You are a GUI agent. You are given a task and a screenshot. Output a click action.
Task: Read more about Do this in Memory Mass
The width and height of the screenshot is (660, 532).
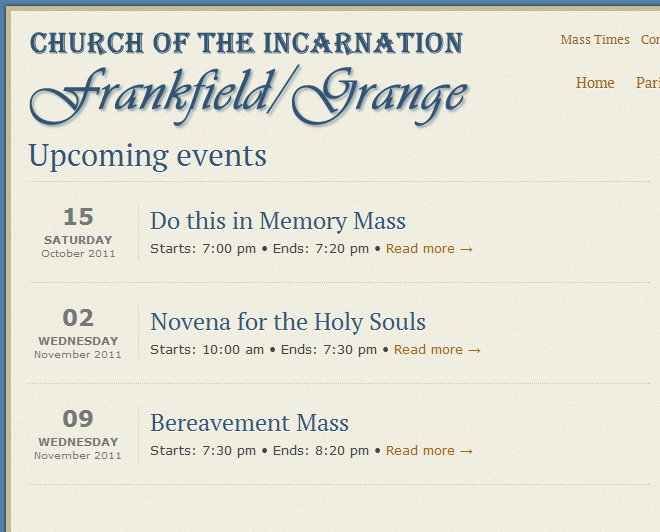[x=429, y=249]
